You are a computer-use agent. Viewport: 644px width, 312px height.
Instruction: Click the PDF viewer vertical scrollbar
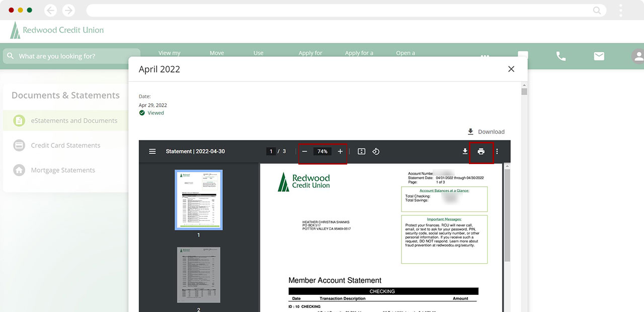tap(507, 216)
